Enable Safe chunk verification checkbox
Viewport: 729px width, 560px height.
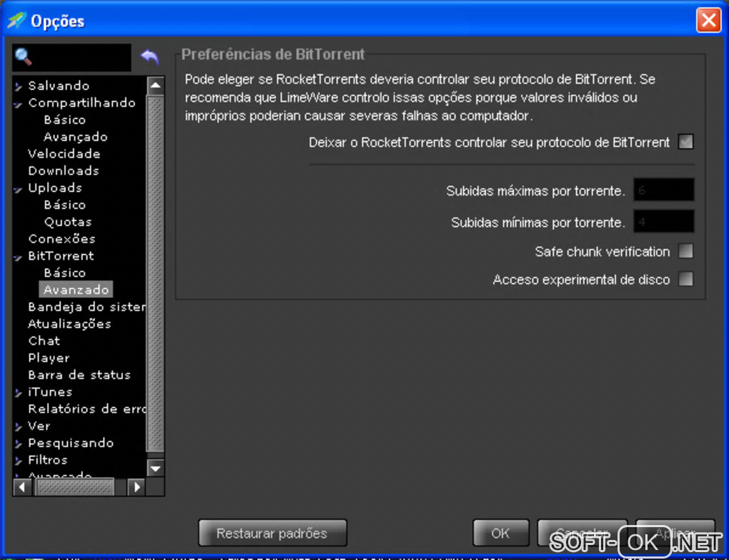pyautogui.click(x=685, y=251)
